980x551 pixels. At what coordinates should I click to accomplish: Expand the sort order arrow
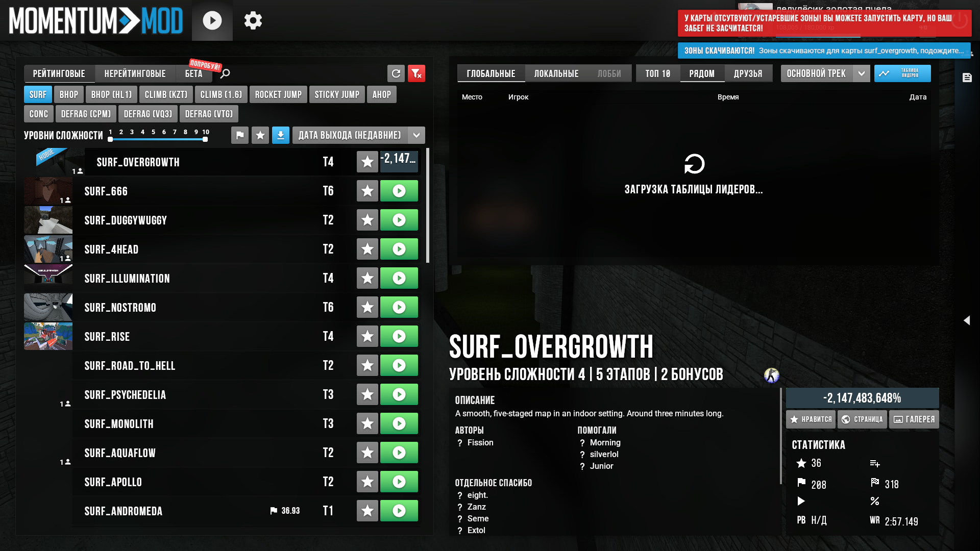coord(416,135)
